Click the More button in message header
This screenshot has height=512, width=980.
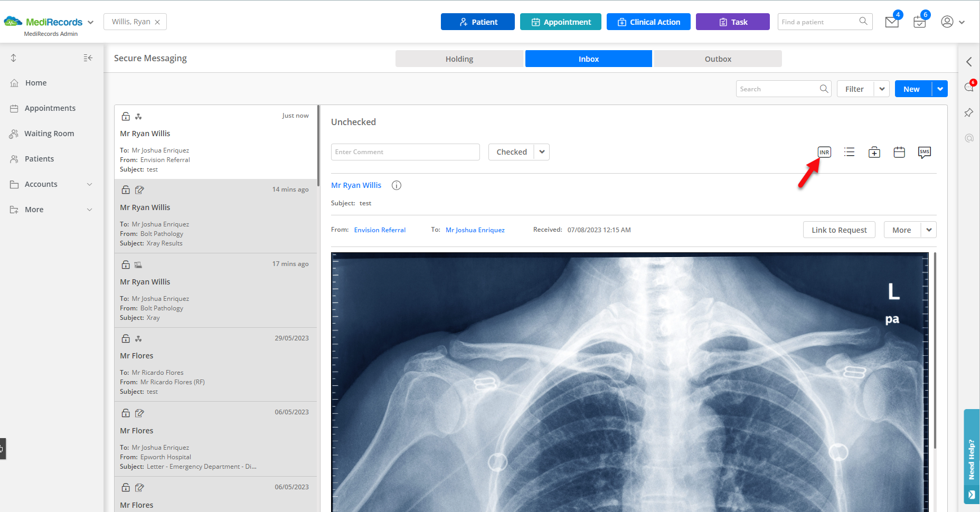point(902,230)
